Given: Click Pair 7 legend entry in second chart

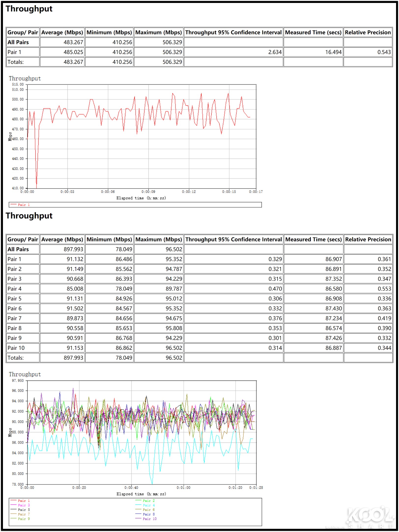Looking at the screenshot, I should (x=20, y=514).
